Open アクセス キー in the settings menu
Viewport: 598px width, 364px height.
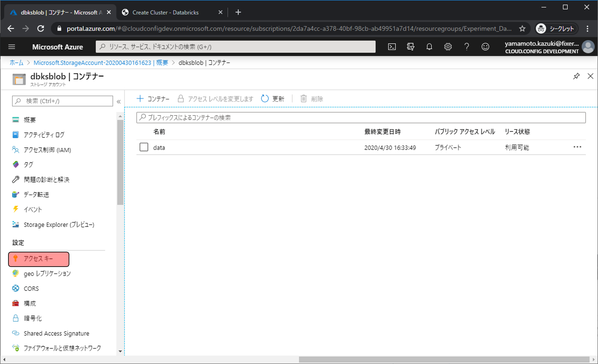point(38,259)
